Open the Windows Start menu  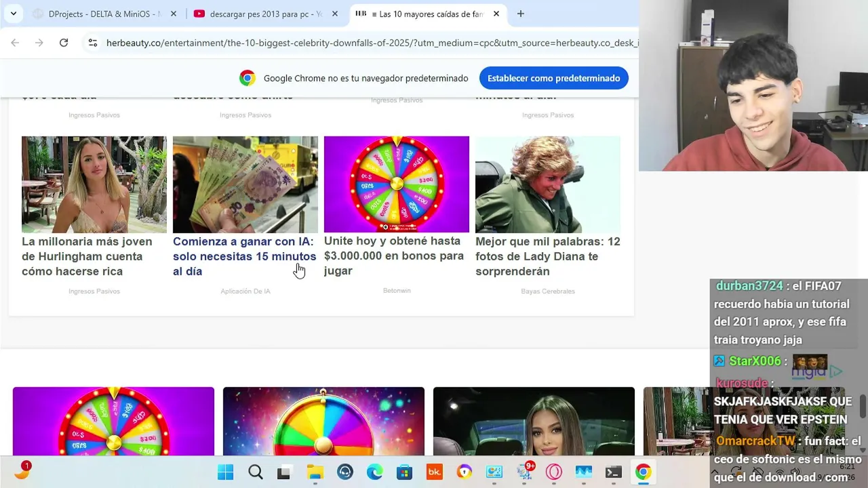pos(226,472)
